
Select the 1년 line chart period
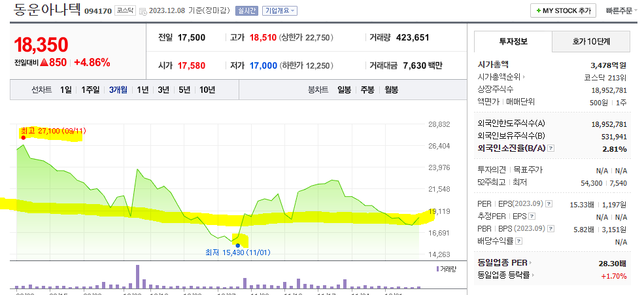click(143, 90)
